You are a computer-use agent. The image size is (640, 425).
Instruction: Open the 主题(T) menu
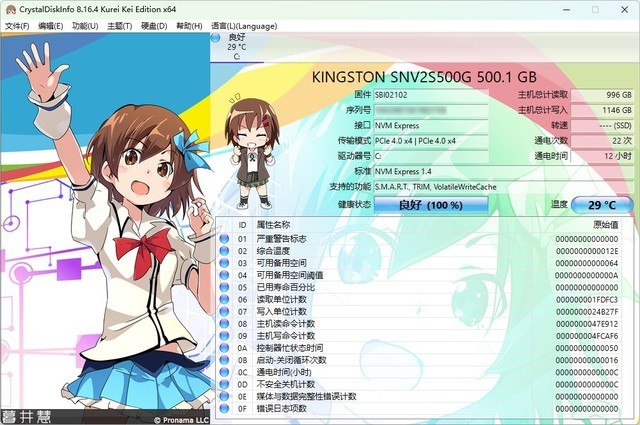coord(119,25)
